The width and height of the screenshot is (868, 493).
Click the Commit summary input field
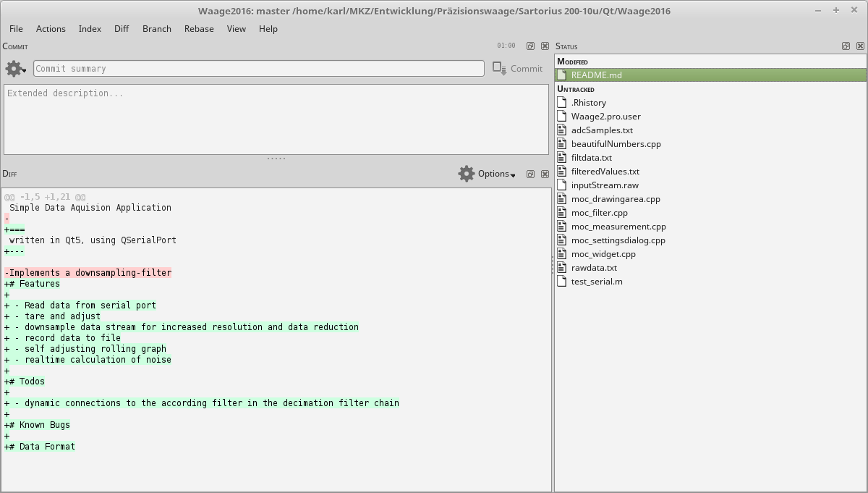[259, 68]
